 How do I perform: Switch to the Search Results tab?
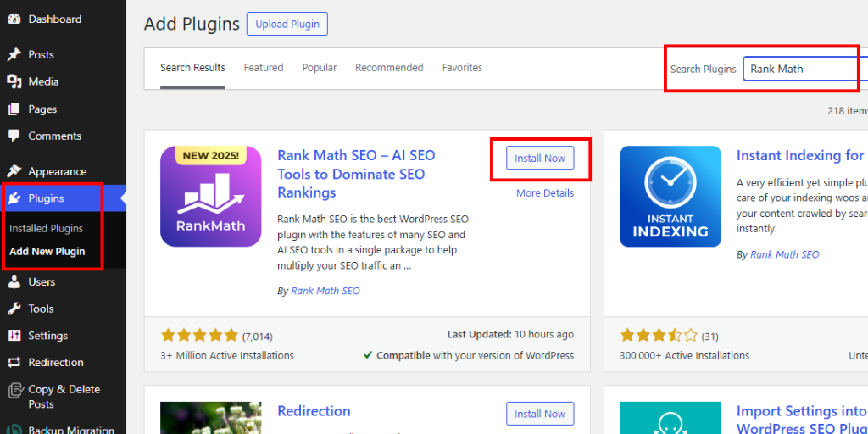point(192,68)
